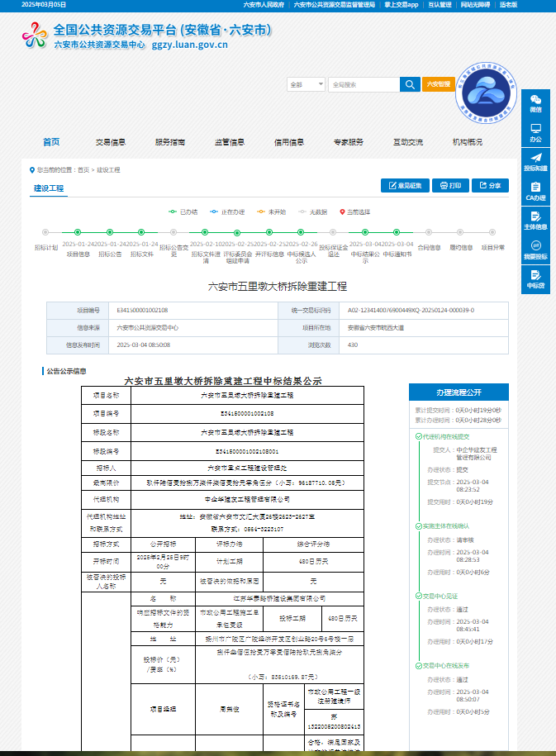
Task: Select 开评标信息 timeline node
Action: pos(269,232)
